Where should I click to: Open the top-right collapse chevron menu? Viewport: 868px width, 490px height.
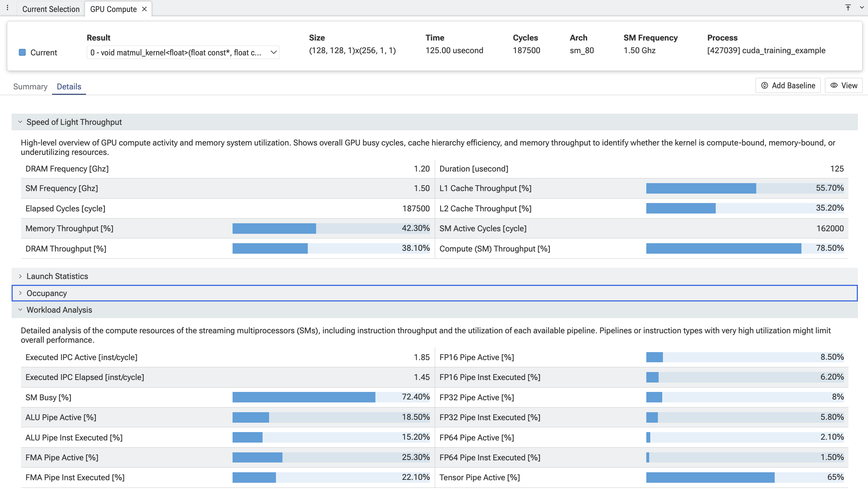tap(861, 8)
